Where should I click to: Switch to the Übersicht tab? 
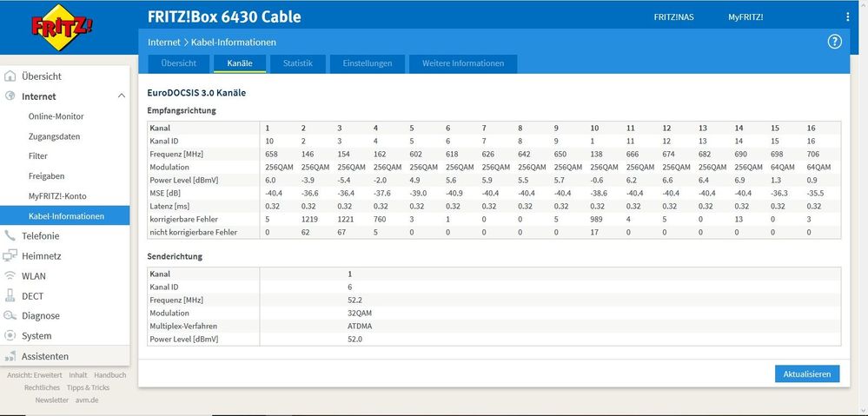coord(179,63)
